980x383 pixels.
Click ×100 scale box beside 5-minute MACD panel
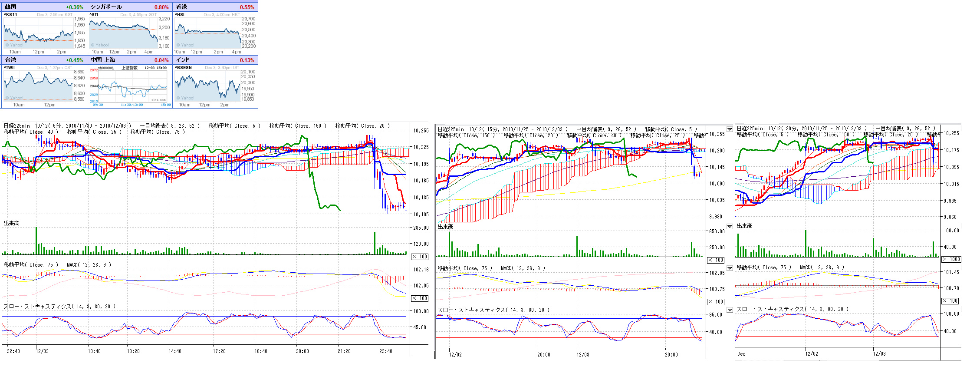[420, 298]
